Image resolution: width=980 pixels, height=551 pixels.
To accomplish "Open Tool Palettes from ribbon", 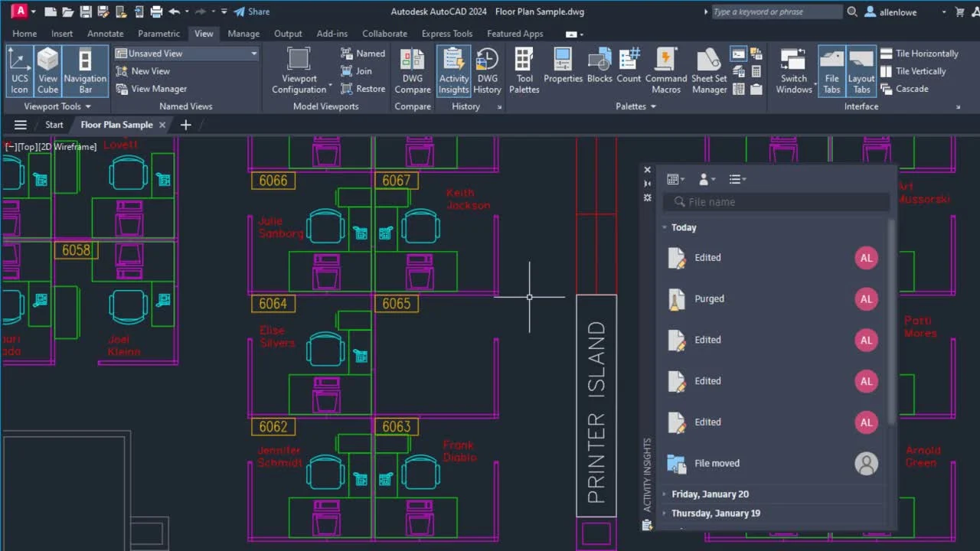I will point(524,70).
